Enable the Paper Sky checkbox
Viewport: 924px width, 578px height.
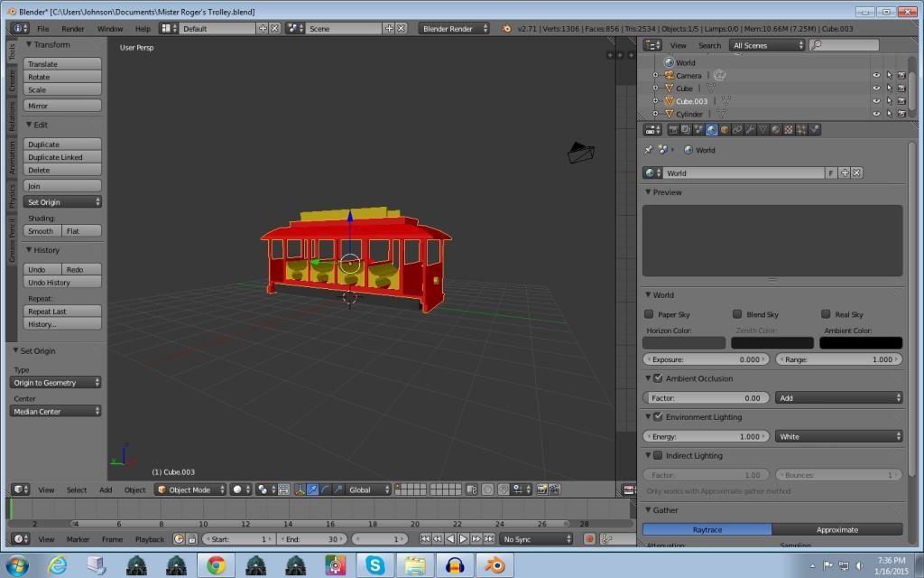click(x=649, y=314)
